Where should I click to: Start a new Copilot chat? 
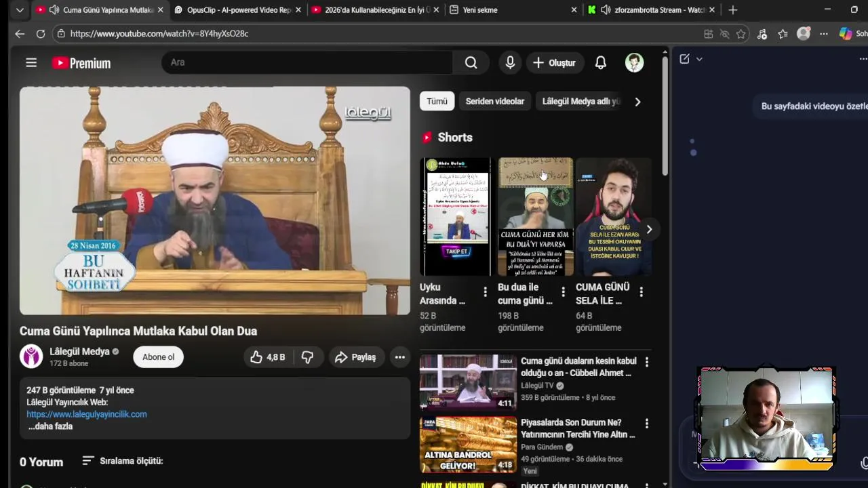(685, 59)
